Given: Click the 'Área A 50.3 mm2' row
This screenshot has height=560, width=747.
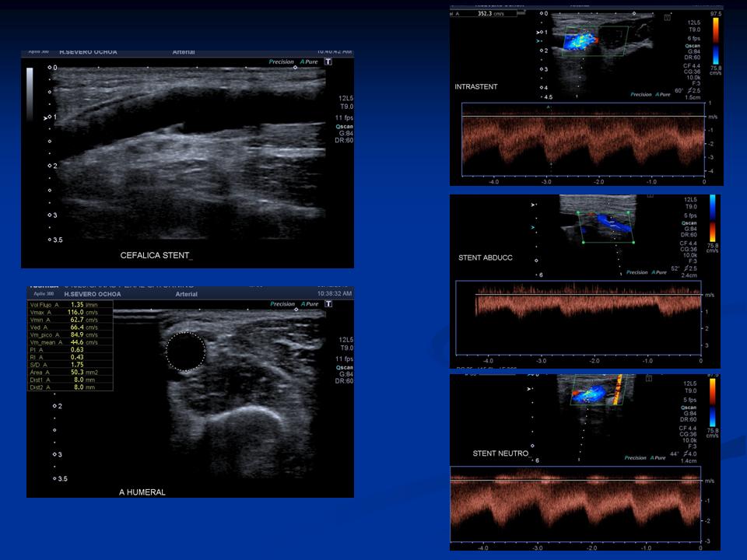Looking at the screenshot, I should (x=70, y=372).
